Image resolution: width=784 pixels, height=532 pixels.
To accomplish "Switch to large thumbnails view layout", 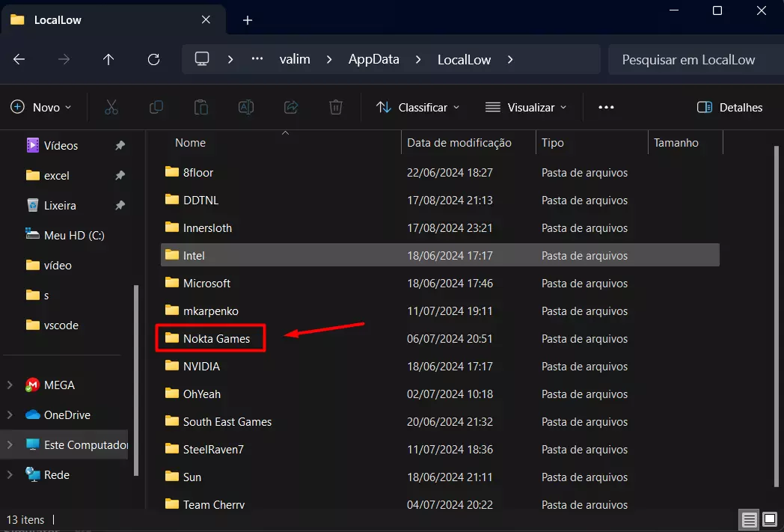I will coord(768,519).
